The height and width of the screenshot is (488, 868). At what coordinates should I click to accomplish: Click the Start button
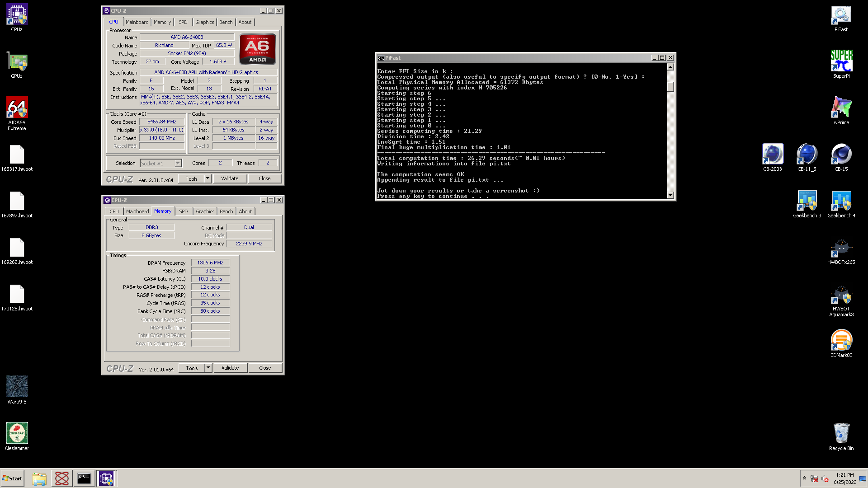13,479
